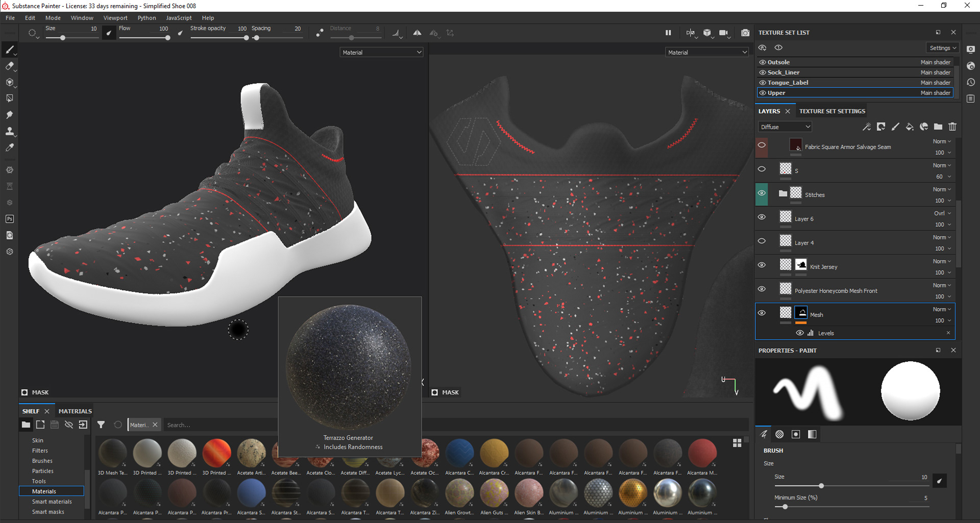This screenshot has height=523, width=980.
Task: Select the Projection tool in left toolbar
Action: [x=9, y=82]
